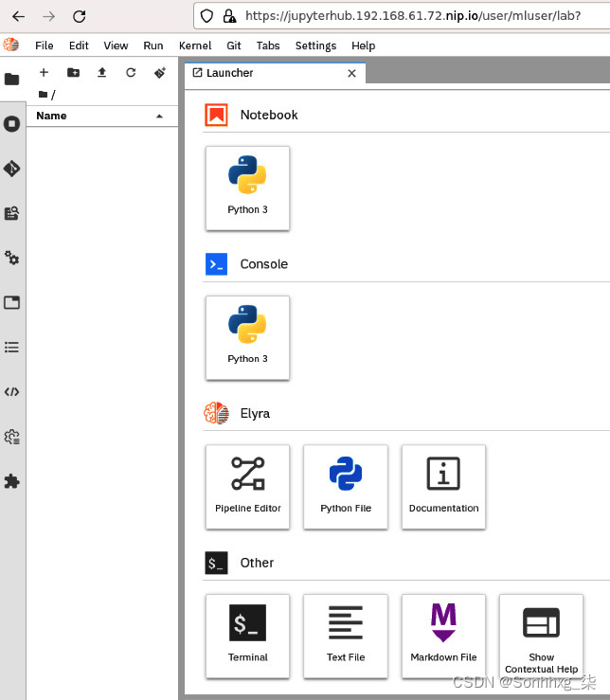The height and width of the screenshot is (700, 610).
Task: Open the Property Inspector gears icon
Action: [12, 258]
